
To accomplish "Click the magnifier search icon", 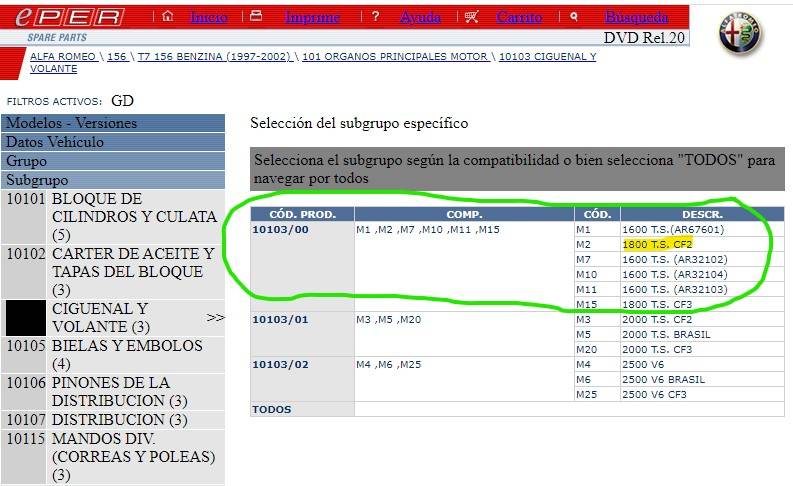I will pyautogui.click(x=574, y=17).
